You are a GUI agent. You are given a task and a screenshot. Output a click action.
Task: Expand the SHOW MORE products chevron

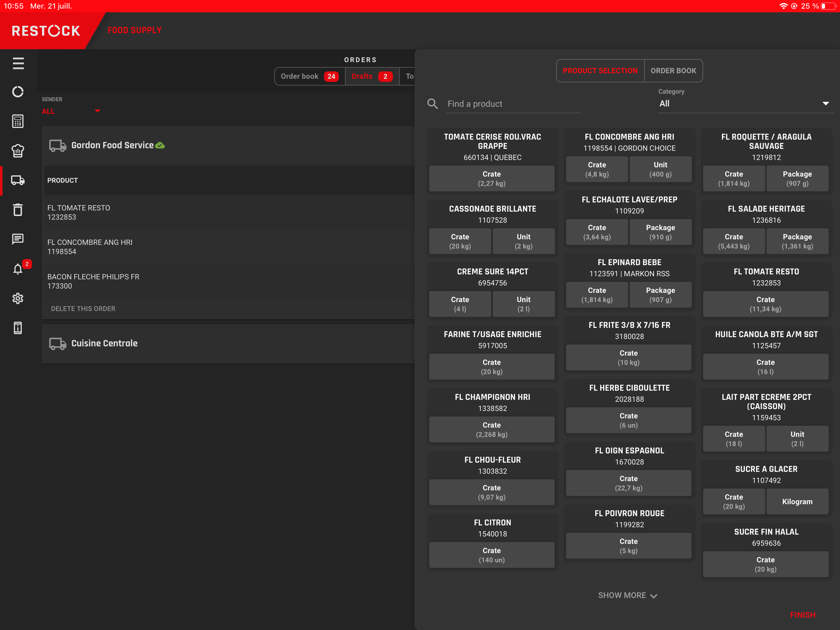(628, 595)
